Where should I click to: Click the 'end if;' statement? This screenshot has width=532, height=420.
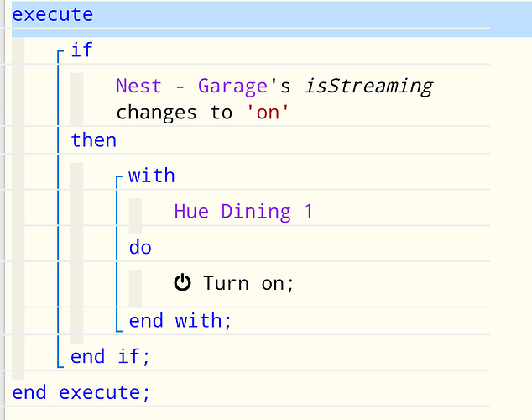coord(110,356)
